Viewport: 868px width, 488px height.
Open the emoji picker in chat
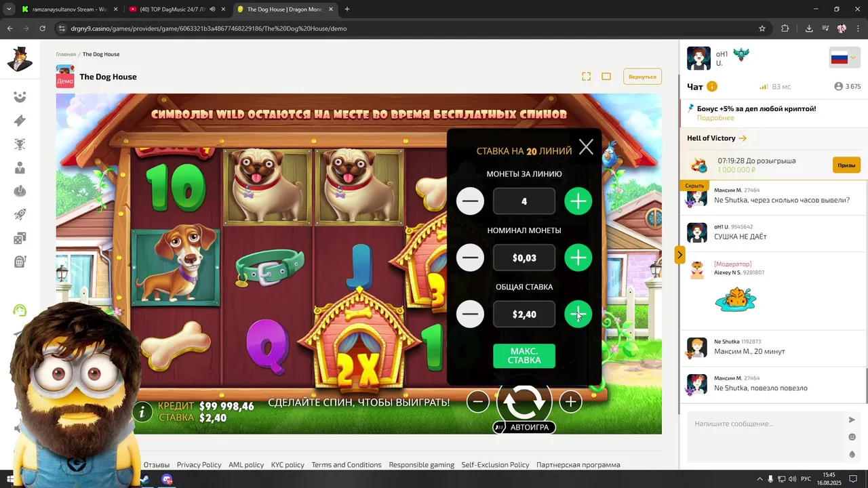(x=852, y=437)
